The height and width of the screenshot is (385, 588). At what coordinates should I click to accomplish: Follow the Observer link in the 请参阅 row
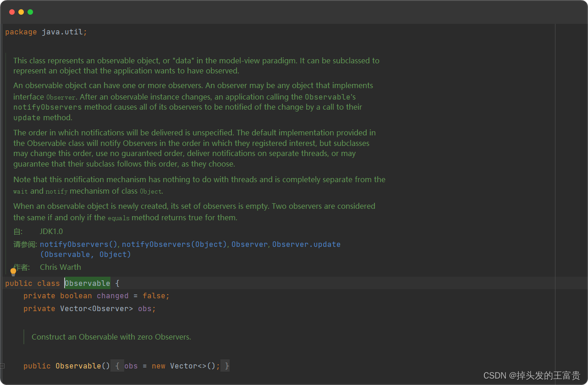[x=249, y=244]
